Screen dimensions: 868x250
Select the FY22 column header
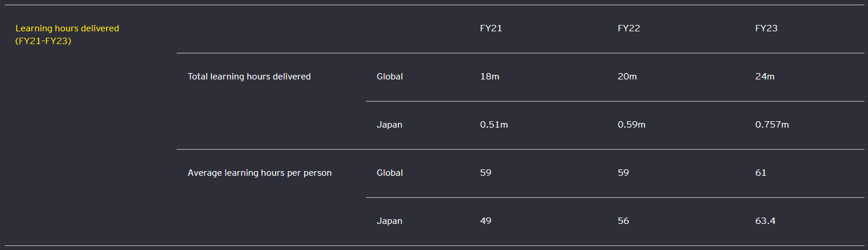tap(629, 28)
